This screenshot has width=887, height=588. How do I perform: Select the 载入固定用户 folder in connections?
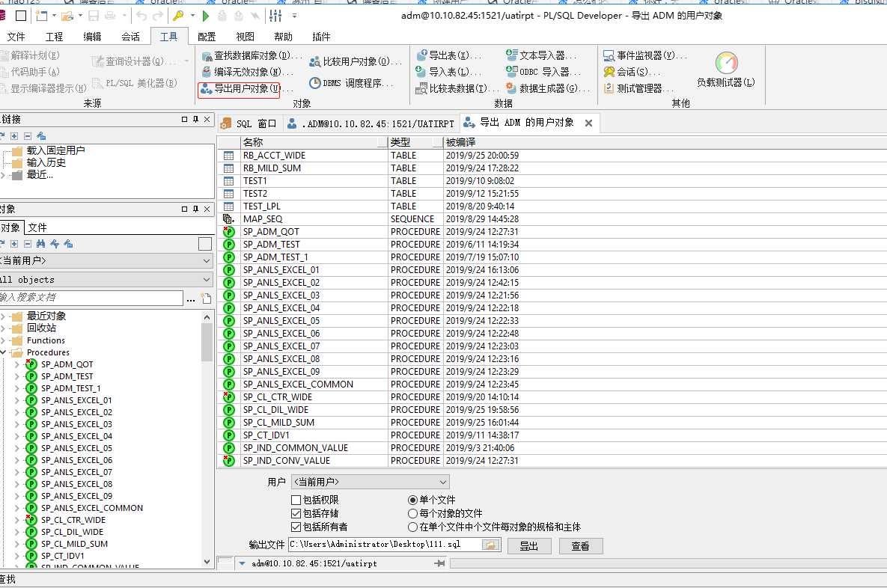[55, 150]
